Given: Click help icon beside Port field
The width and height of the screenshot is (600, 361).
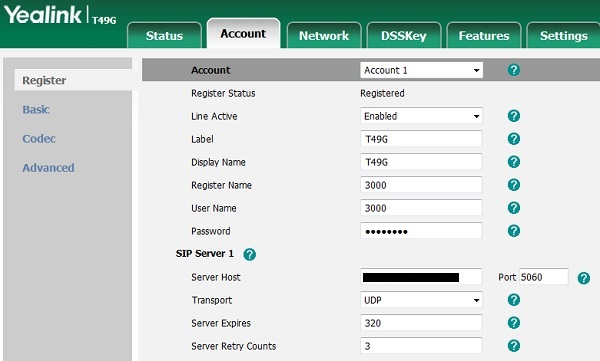Looking at the screenshot, I should coord(584,278).
